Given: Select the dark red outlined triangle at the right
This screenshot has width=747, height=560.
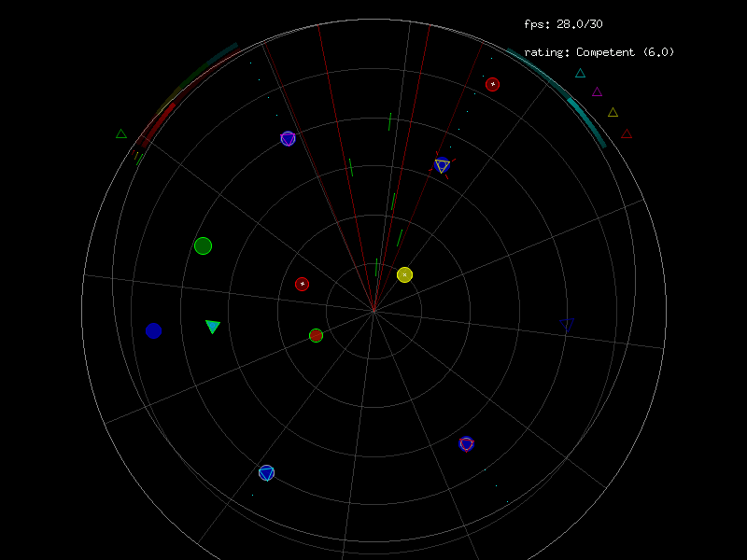Looking at the screenshot, I should tap(627, 133).
